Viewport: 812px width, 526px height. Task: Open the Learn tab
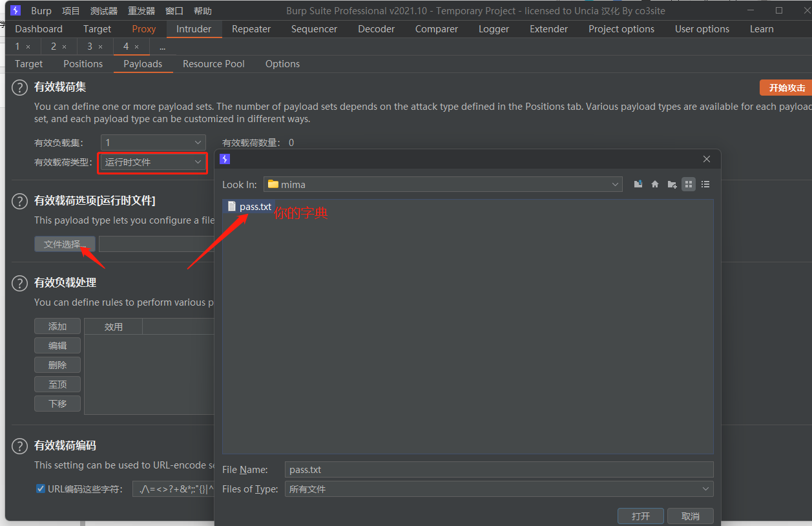pos(762,29)
